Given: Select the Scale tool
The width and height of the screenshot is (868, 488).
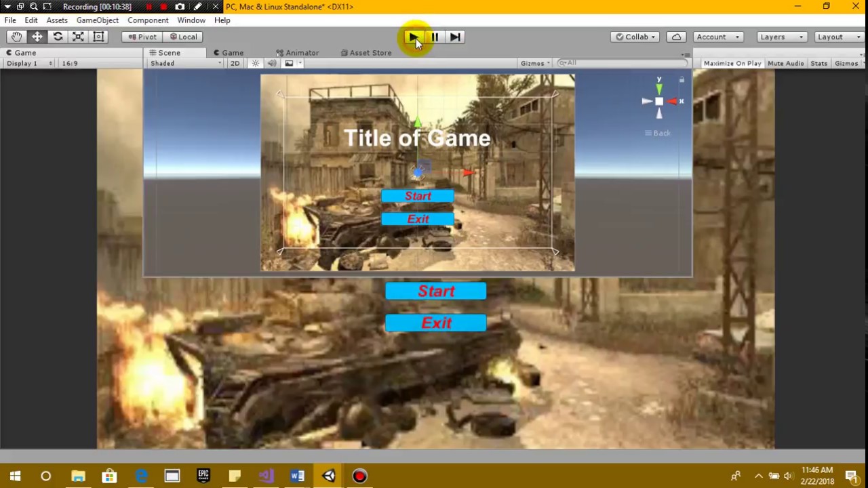Looking at the screenshot, I should [78, 37].
